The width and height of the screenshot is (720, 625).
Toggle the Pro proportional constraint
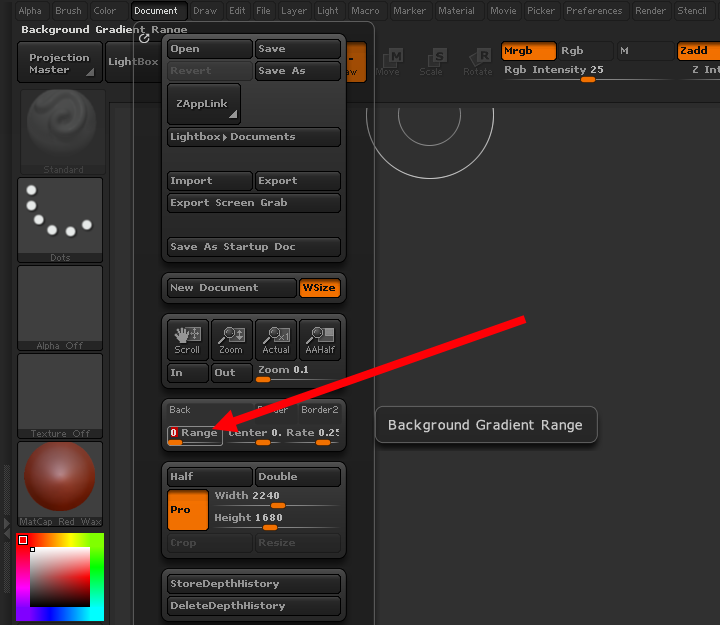tap(188, 510)
